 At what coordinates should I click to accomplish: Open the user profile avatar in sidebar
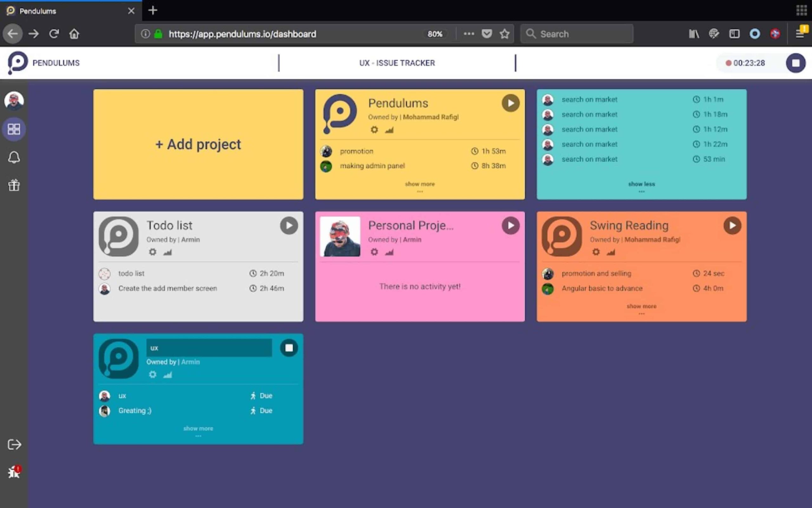point(14,101)
